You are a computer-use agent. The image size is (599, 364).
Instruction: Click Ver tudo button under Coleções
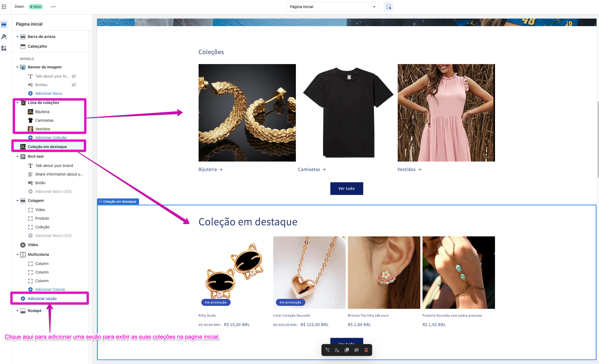coord(347,188)
